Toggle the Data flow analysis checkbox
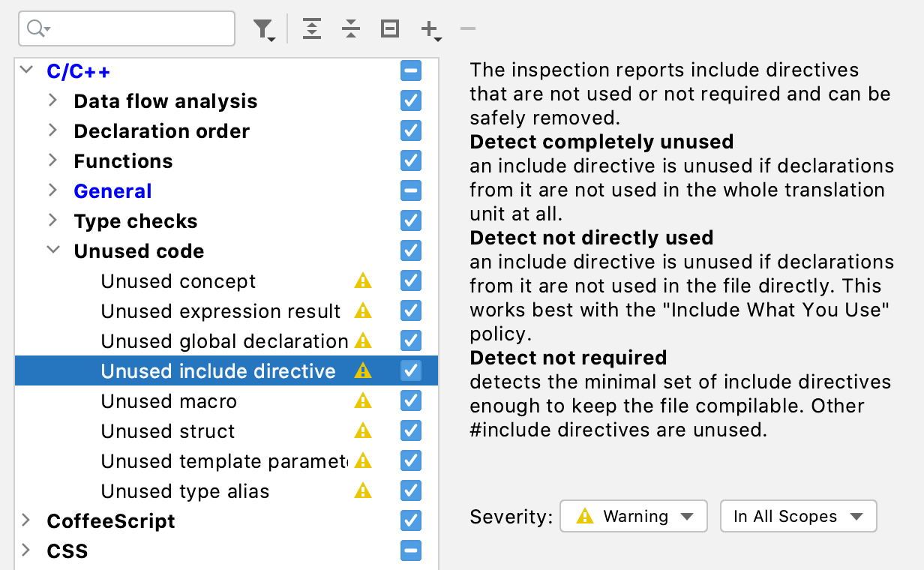Screen dimensions: 924x570 410,100
